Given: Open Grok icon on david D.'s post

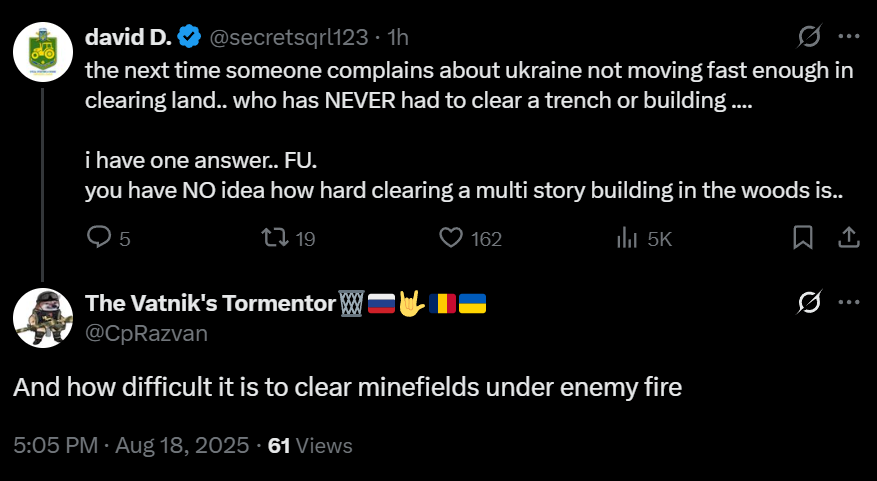Looking at the screenshot, I should (x=808, y=37).
